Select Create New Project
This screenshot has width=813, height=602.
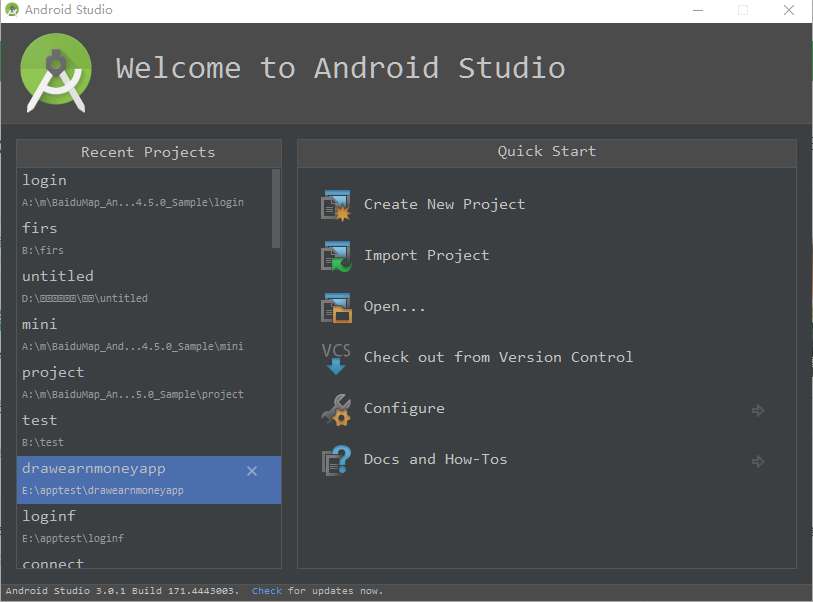(x=444, y=204)
